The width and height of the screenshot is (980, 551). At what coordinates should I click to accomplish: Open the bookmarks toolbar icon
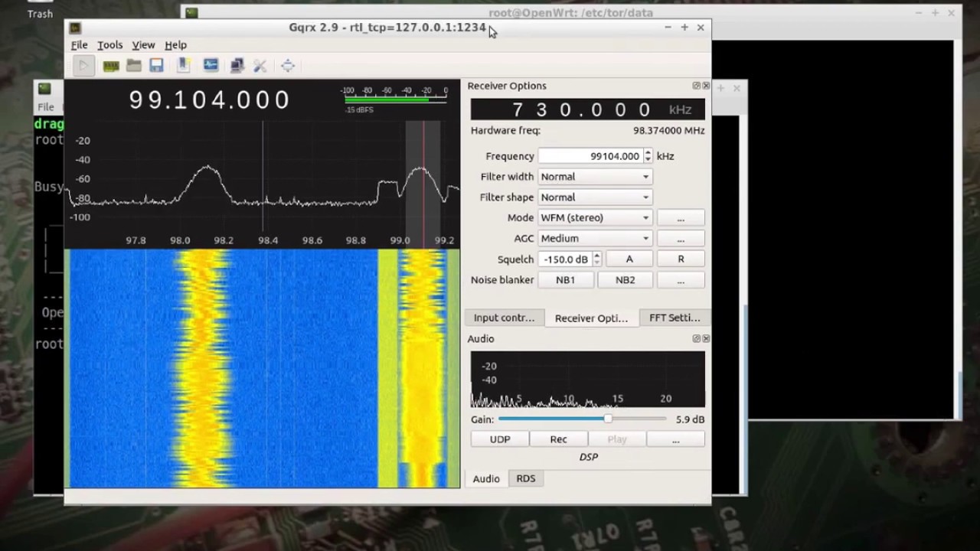point(184,66)
